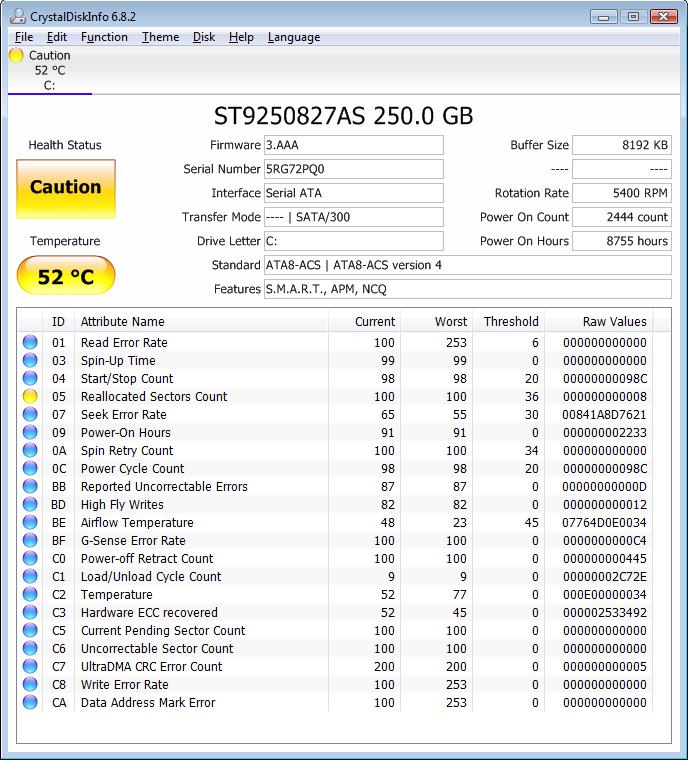The height and width of the screenshot is (760, 688).
Task: Click the blue orb for Start/Stop Count
Action: point(30,378)
